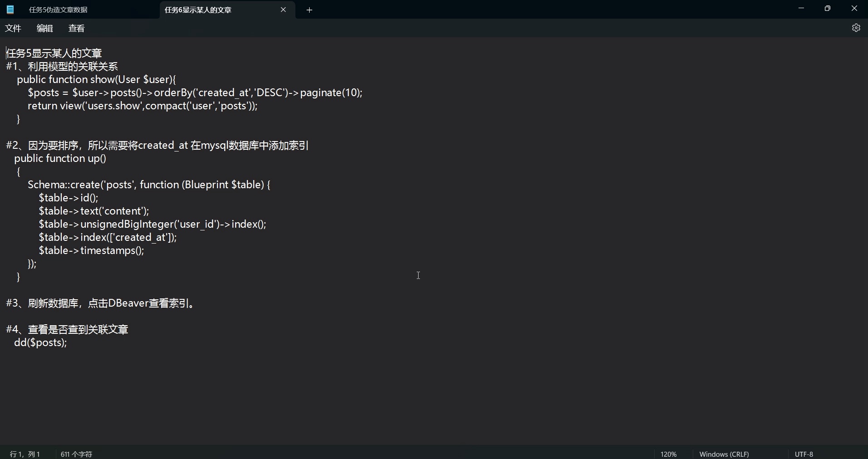Open the 编辑 menu
This screenshot has height=459, width=868.
pos(44,28)
